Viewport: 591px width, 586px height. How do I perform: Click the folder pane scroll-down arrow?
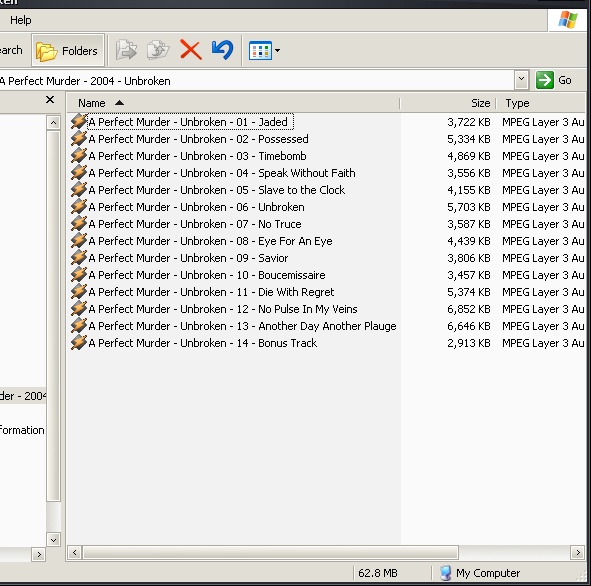54,540
